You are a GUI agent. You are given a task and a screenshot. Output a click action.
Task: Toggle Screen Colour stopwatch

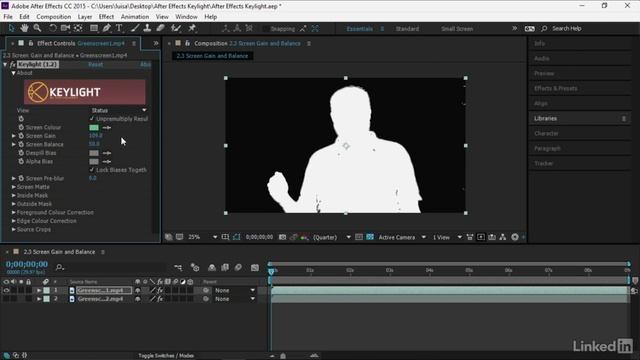point(21,127)
